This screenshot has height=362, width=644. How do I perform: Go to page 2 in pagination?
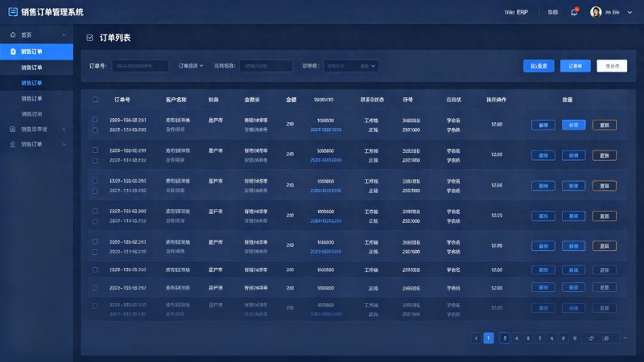(x=505, y=338)
